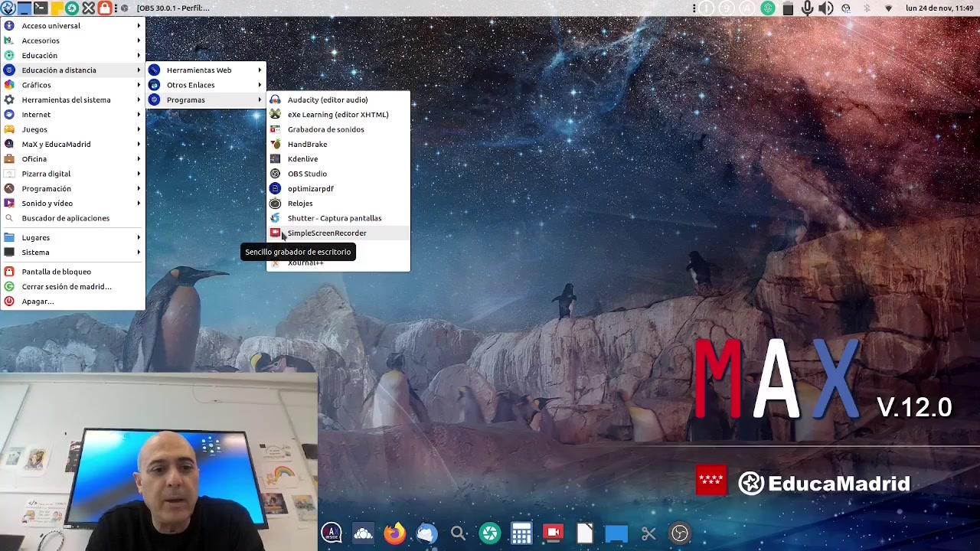This screenshot has height=551, width=980.
Task: Expand the Otros Enlaces submenu
Action: coord(206,85)
